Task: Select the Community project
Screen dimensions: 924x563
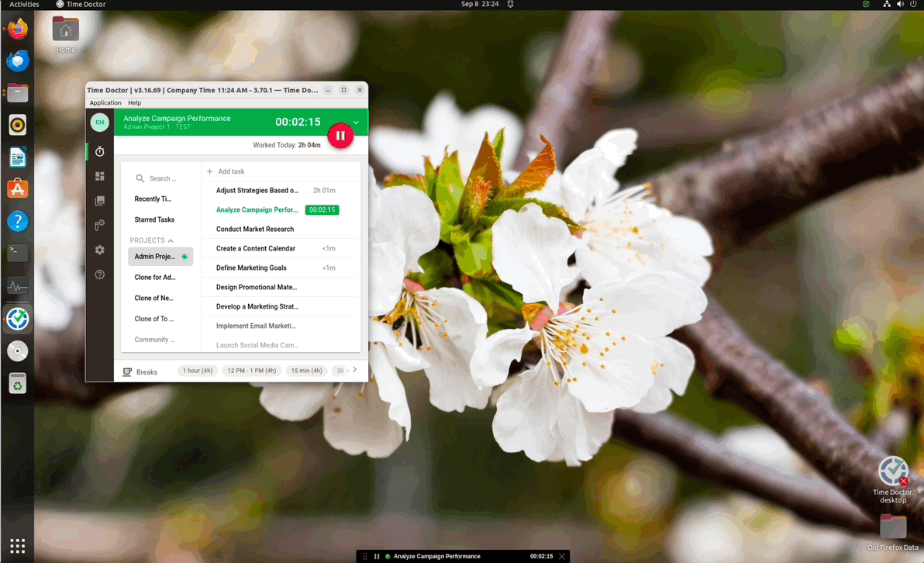Action: pos(154,340)
